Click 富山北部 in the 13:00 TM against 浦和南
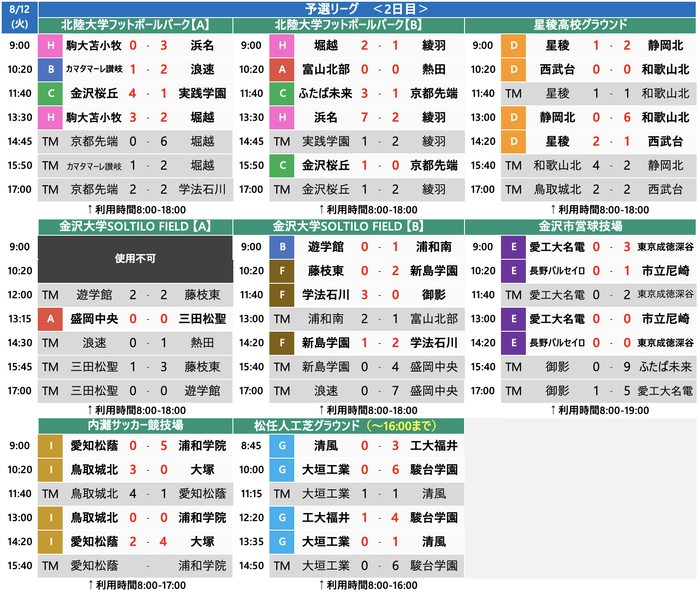The height and width of the screenshot is (594, 700). click(434, 319)
